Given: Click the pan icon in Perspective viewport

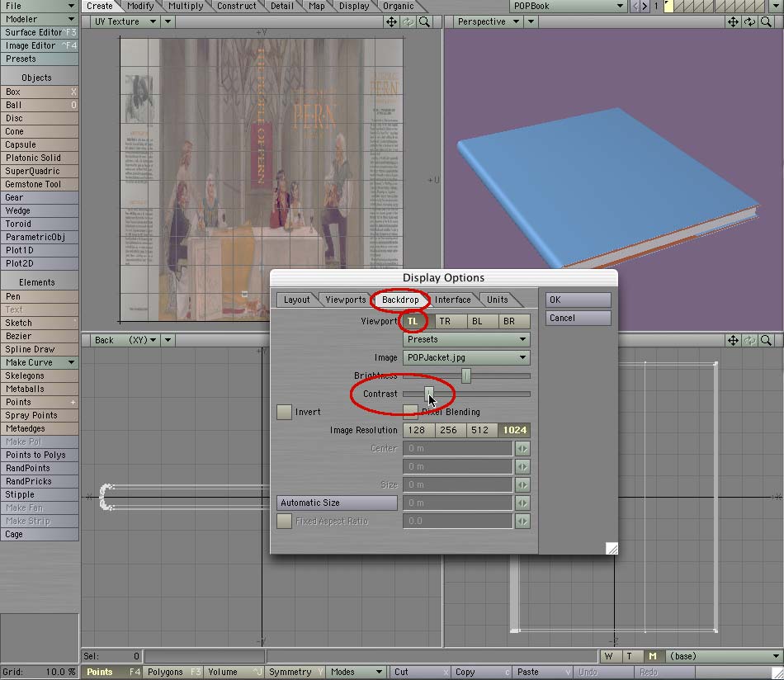Looking at the screenshot, I should point(733,22).
